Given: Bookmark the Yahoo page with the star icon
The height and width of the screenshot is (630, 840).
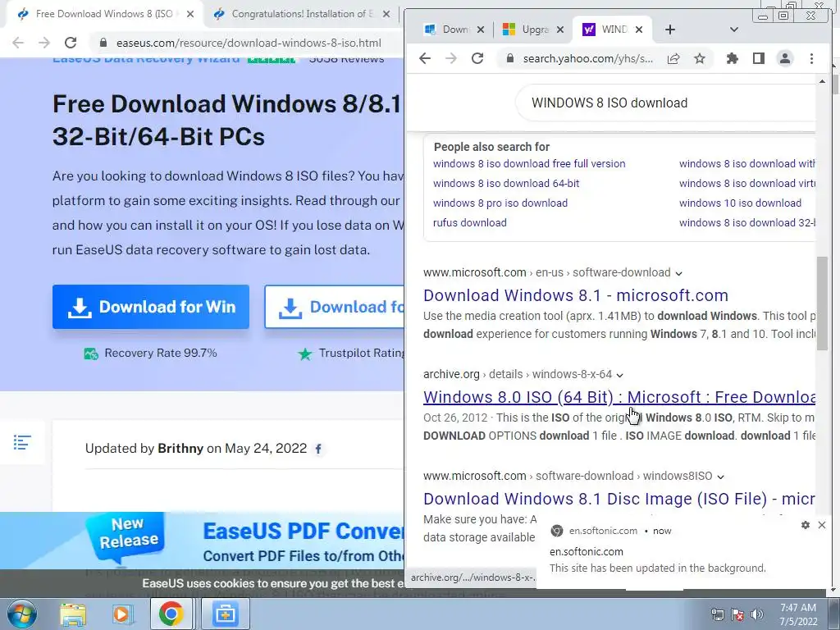Looking at the screenshot, I should (x=700, y=59).
